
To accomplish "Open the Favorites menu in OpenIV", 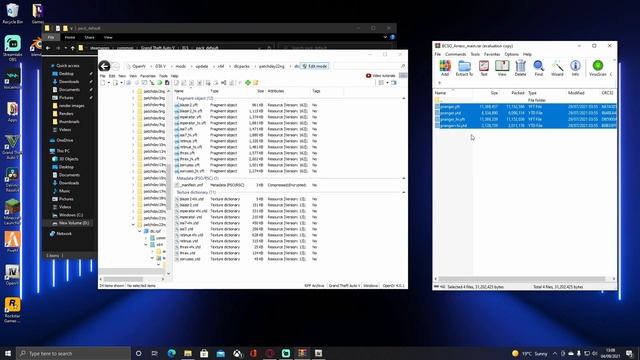I will tap(148, 76).
